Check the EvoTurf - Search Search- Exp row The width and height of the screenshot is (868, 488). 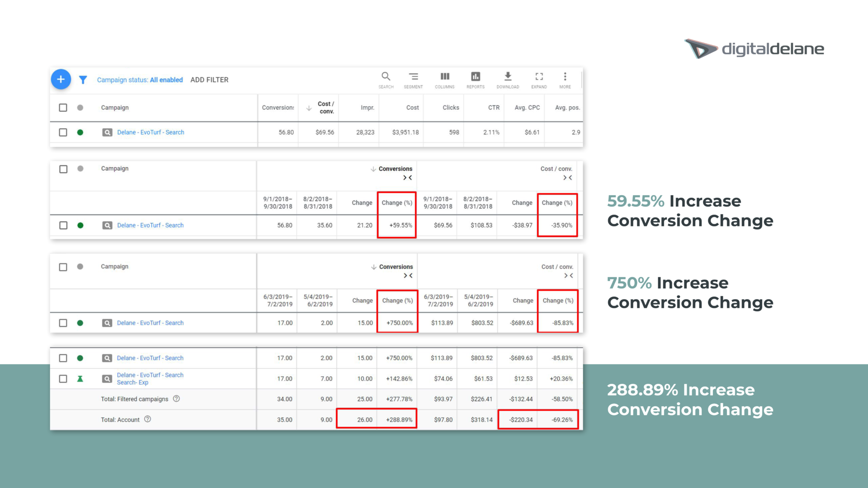pos(63,379)
